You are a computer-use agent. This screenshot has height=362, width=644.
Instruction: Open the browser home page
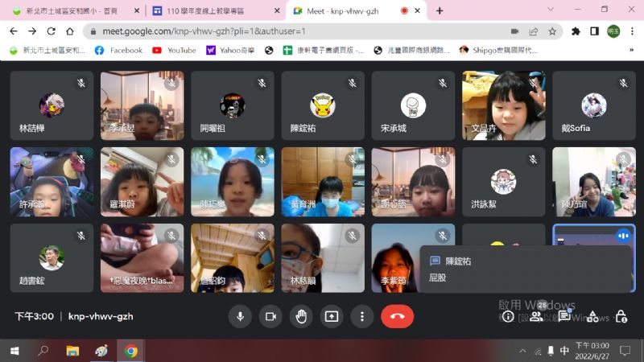click(70, 31)
